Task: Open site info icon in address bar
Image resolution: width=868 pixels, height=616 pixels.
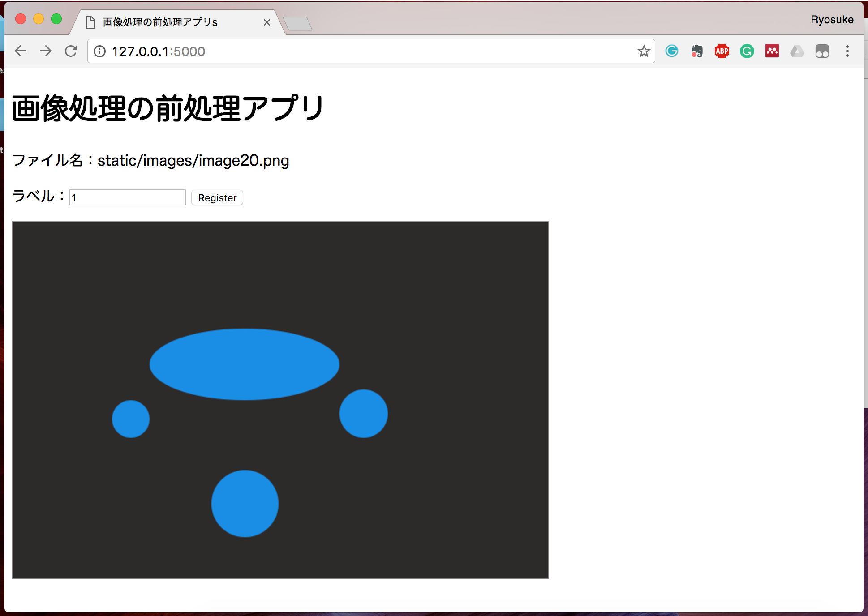Action: 100,51
